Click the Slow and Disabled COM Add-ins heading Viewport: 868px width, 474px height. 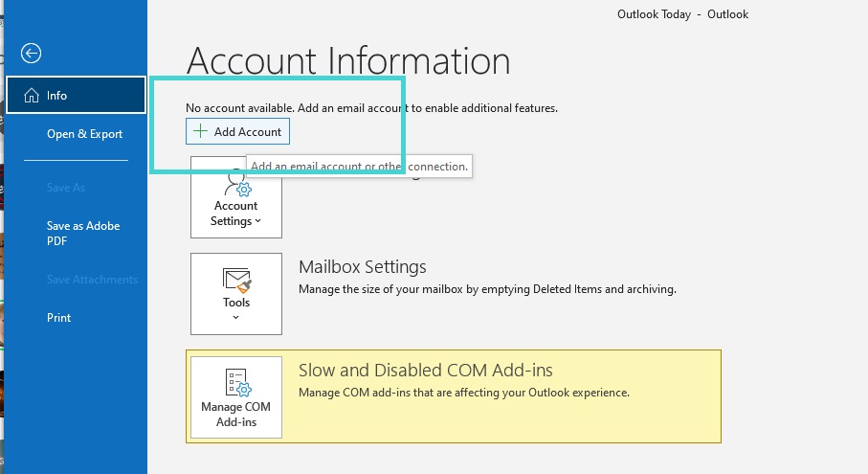[426, 370]
